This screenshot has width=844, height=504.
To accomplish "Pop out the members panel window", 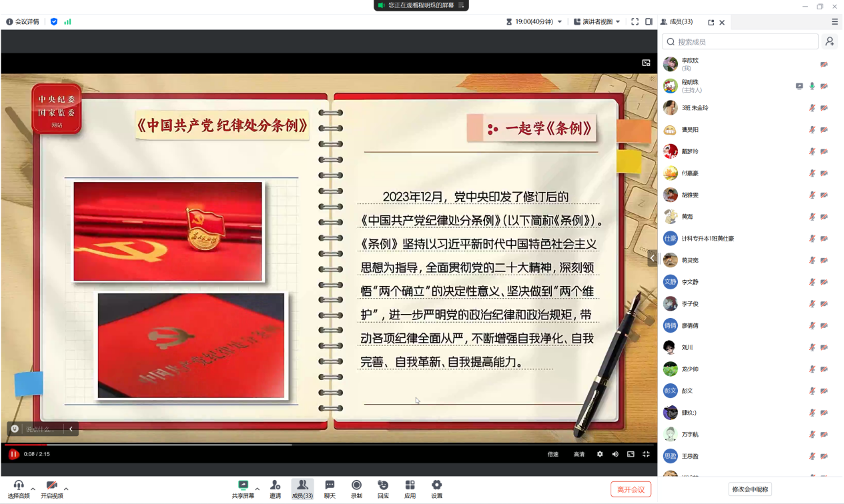I will coord(711,22).
